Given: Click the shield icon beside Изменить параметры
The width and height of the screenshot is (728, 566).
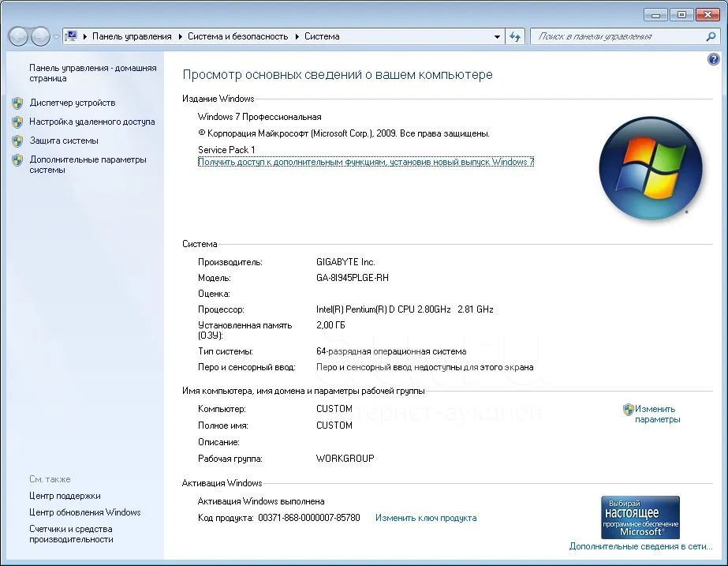Looking at the screenshot, I should (x=628, y=410).
